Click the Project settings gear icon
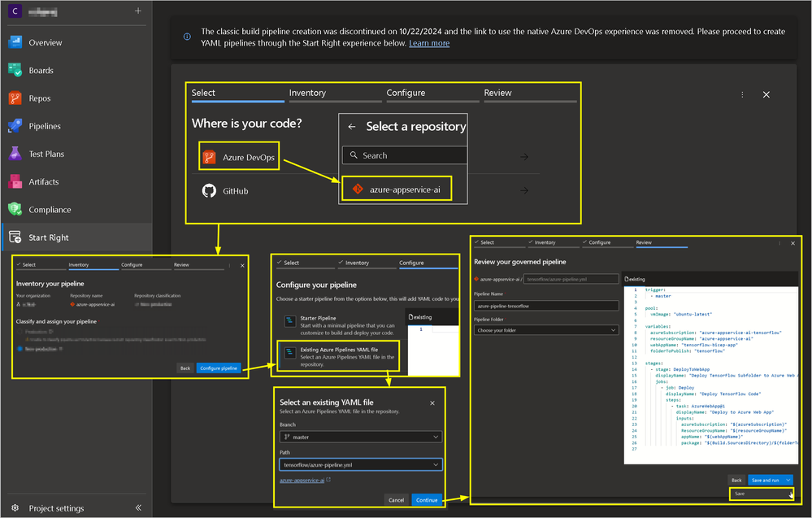The height and width of the screenshot is (518, 812). tap(15, 508)
